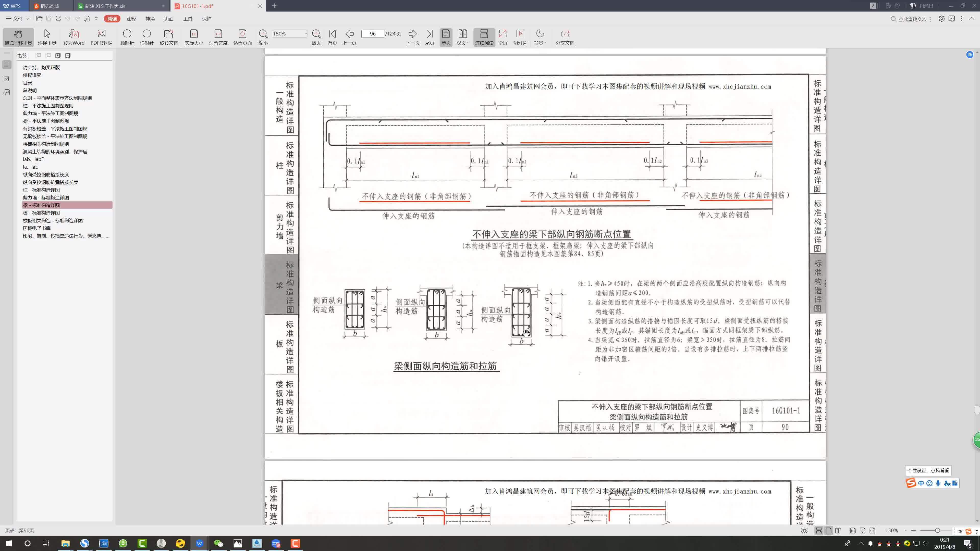Open the 150% zoom dropdown
The image size is (980, 551).
[305, 34]
